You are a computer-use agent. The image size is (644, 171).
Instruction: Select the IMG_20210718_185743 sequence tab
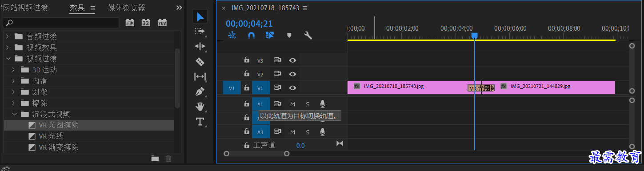265,8
